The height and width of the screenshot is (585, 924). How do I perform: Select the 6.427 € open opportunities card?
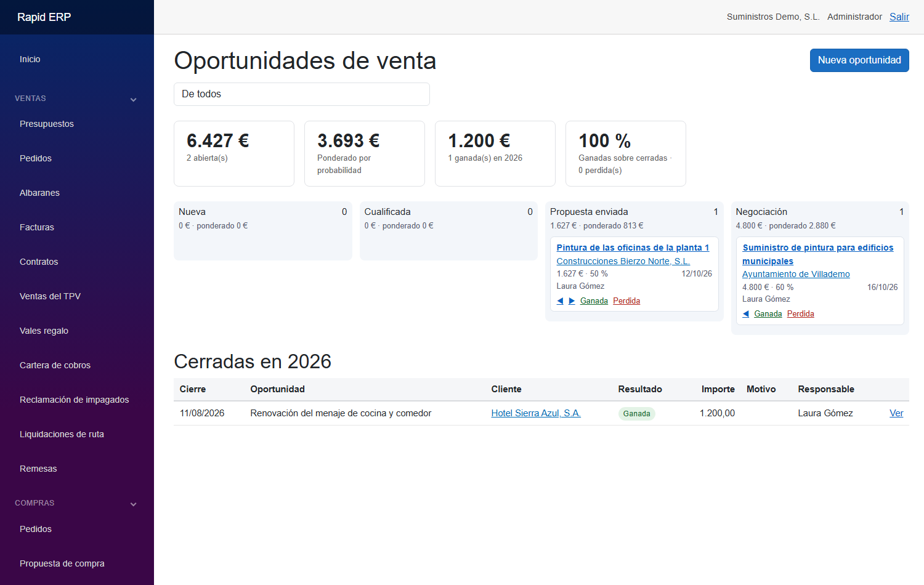tap(234, 153)
